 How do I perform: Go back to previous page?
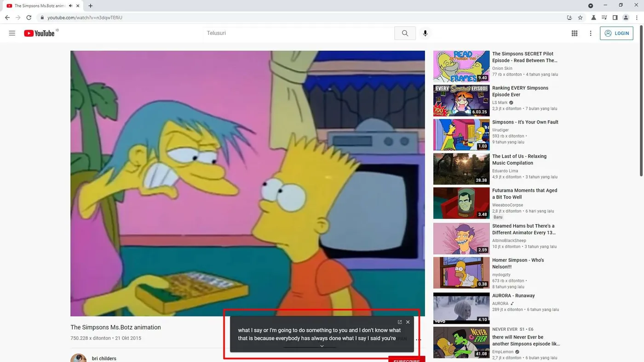coord(7,17)
